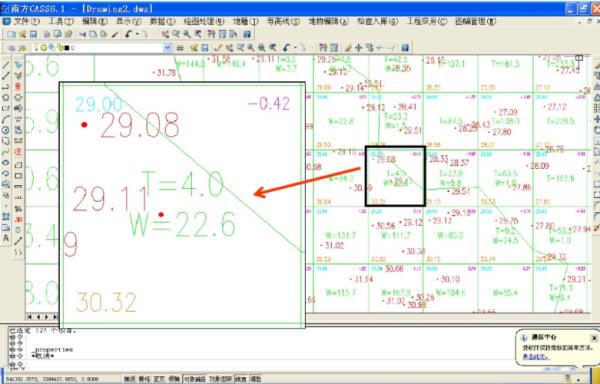Select the Circle draw tool
600x384 pixels.
click(6, 130)
